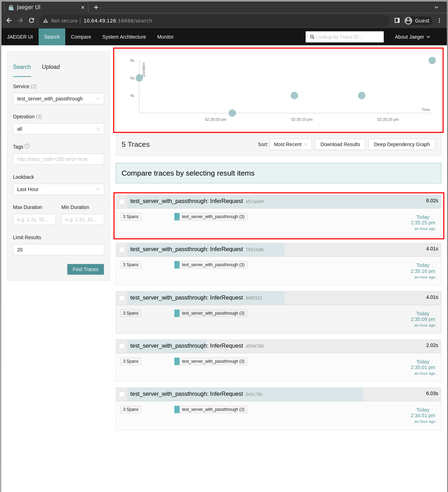Open the browser three-dot menu

coord(439,21)
